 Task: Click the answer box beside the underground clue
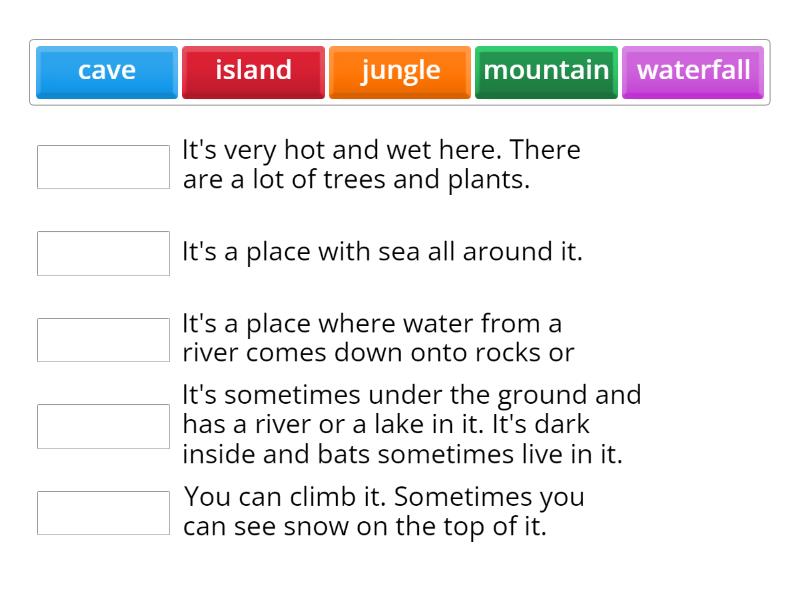pos(103,425)
